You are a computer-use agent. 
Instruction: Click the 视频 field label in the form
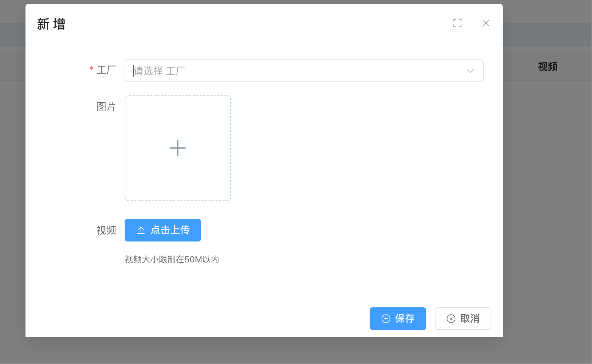106,230
